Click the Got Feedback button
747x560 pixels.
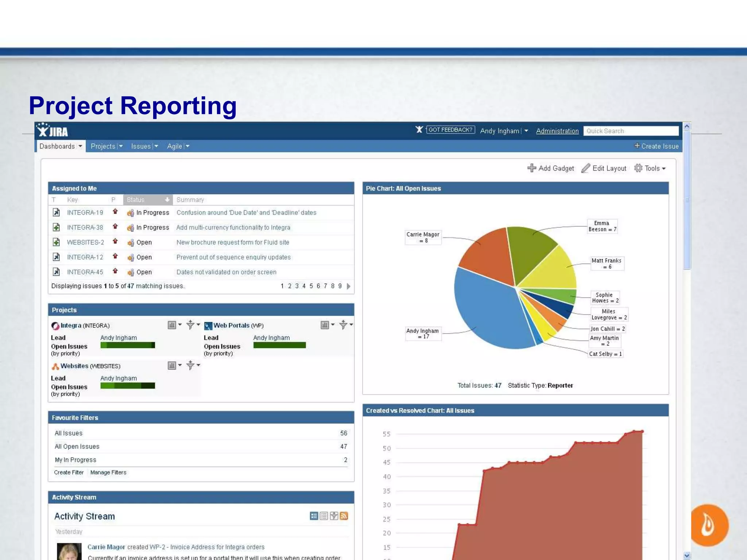(450, 129)
